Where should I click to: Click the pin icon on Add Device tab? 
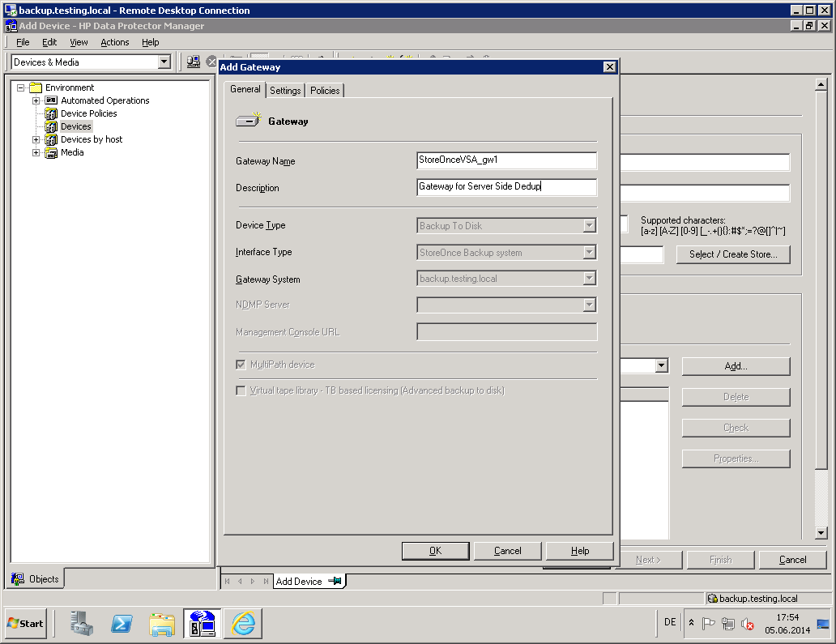click(335, 581)
